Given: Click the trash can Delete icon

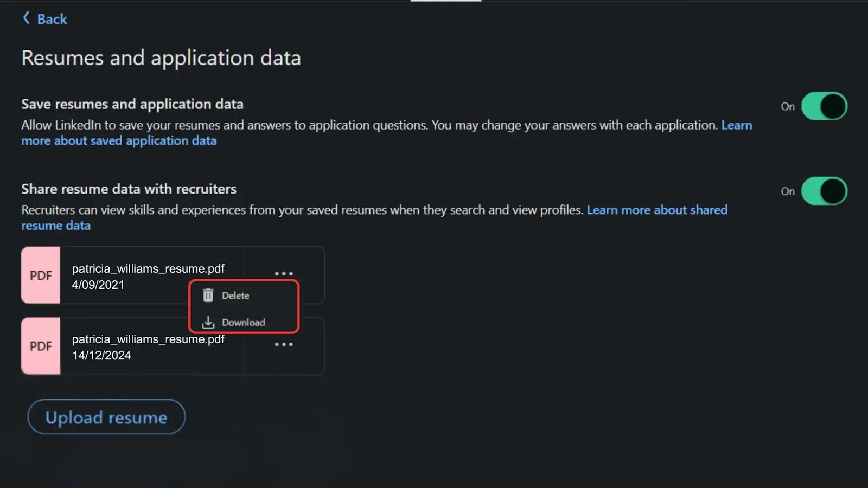Looking at the screenshot, I should pyautogui.click(x=208, y=296).
